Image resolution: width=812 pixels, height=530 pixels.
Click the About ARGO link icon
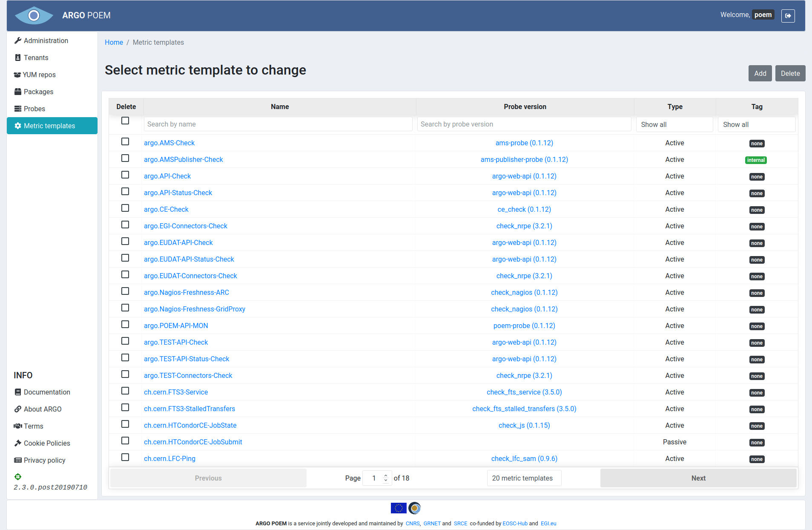pyautogui.click(x=18, y=409)
